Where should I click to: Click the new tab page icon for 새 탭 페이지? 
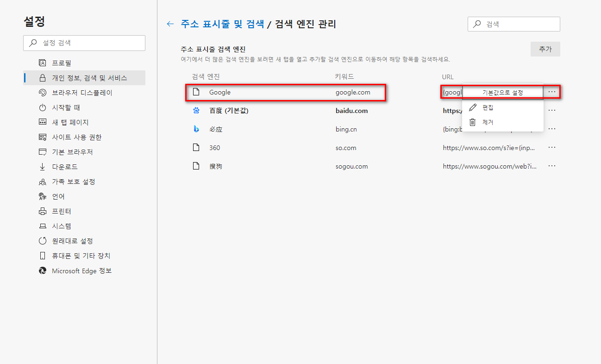[43, 122]
